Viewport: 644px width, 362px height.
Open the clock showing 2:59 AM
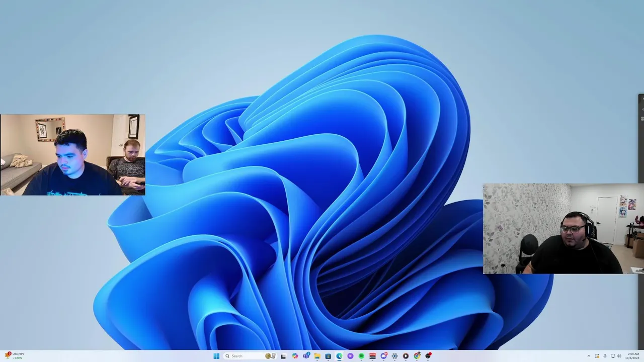(632, 356)
